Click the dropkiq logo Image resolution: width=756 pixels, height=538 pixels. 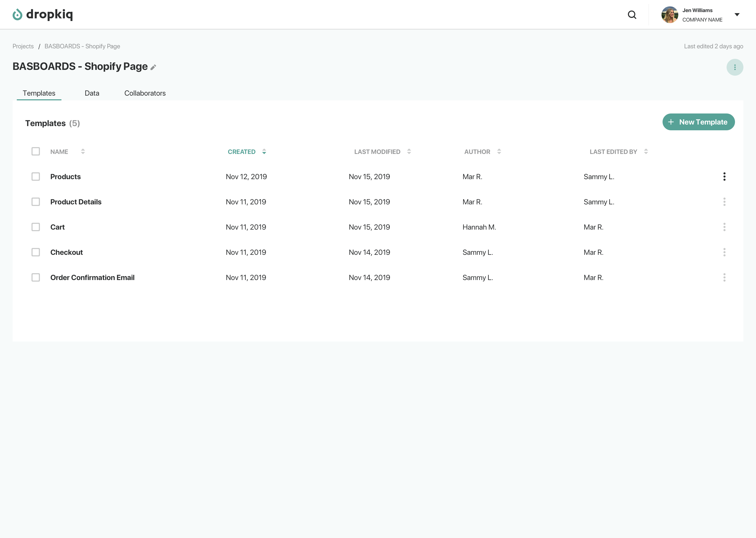[x=43, y=14]
